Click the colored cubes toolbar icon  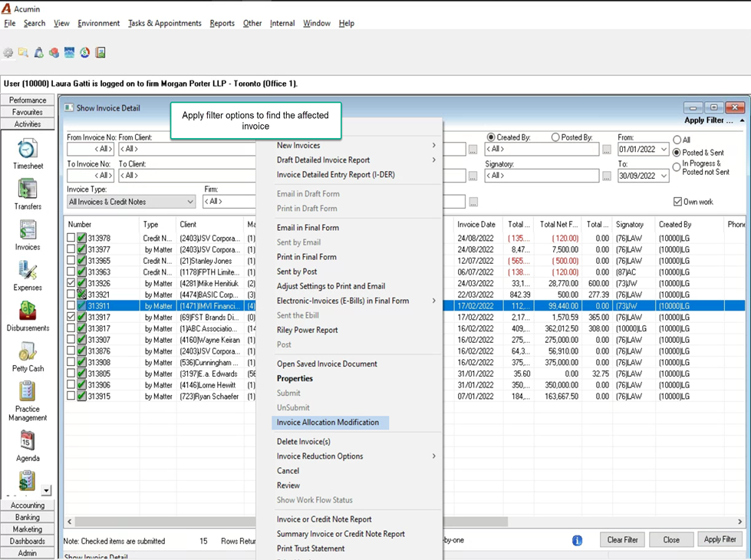(54, 53)
